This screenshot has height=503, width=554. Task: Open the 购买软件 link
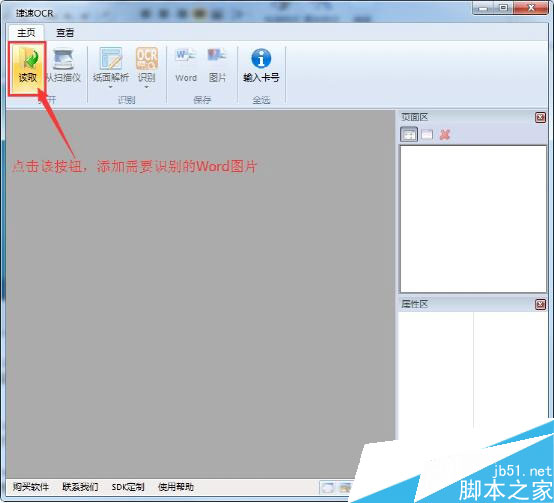coord(31,487)
